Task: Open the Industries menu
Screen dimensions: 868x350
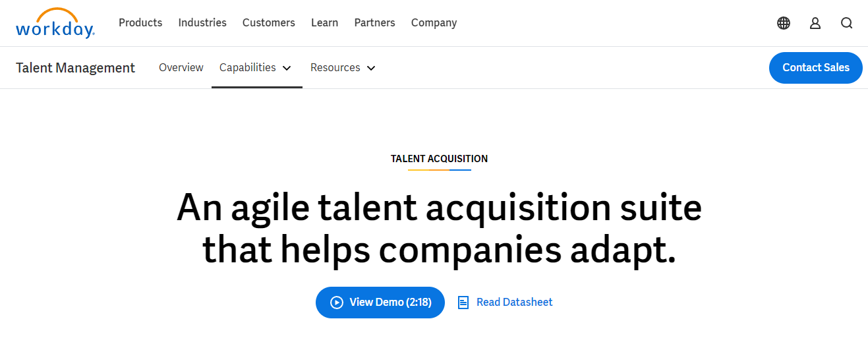Action: tap(202, 23)
